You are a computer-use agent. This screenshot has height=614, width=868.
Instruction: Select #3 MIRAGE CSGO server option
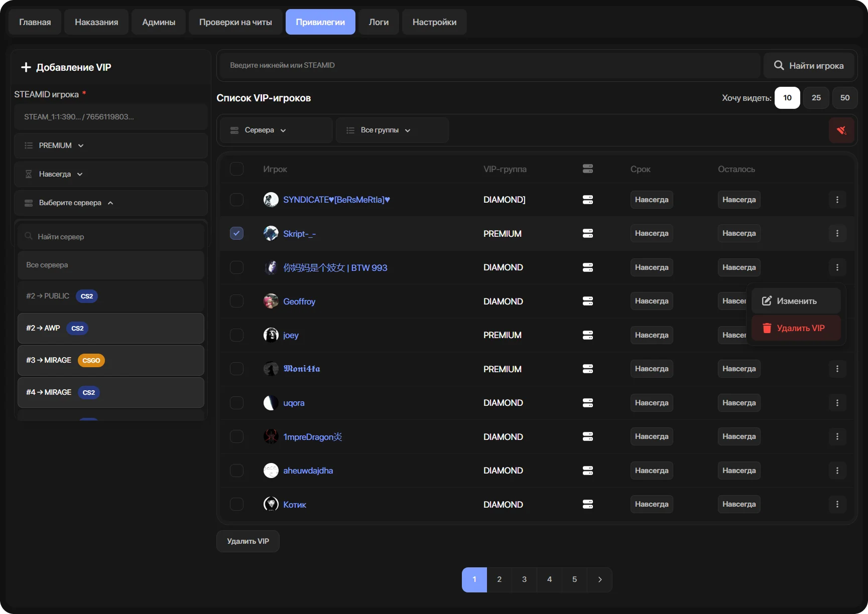(111, 360)
